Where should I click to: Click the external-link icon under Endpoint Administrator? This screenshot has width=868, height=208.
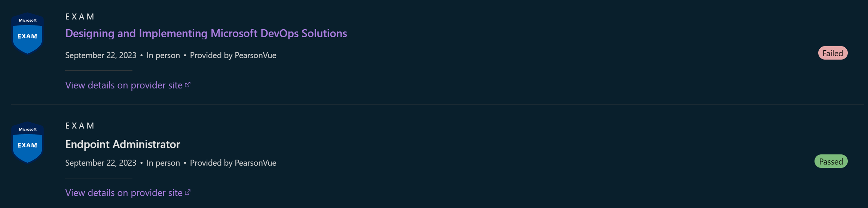point(187,192)
